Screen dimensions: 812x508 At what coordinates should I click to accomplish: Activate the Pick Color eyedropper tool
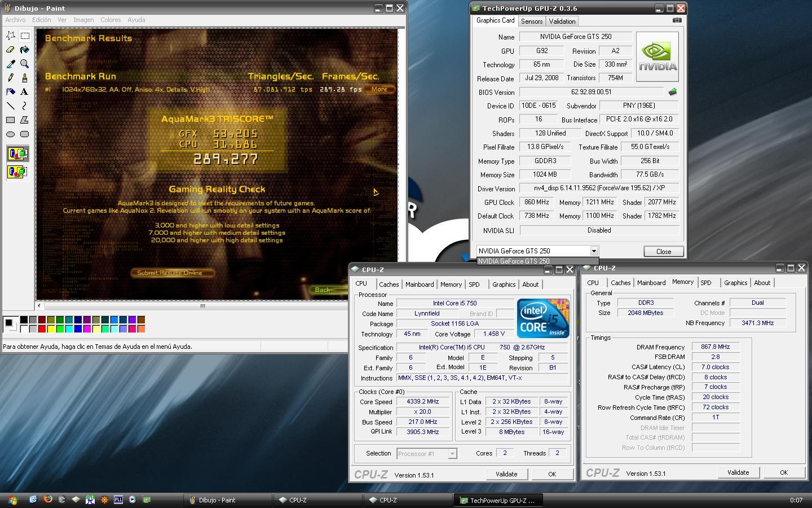pos(11,64)
